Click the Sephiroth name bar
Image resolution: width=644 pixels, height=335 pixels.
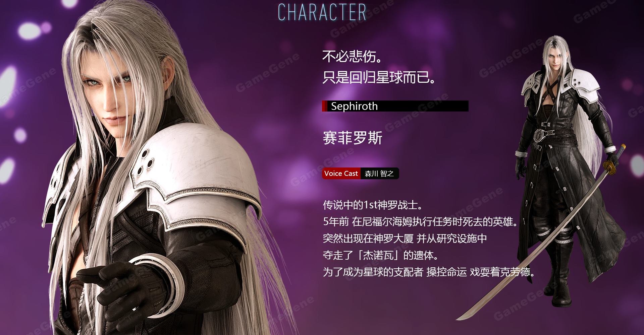(395, 106)
